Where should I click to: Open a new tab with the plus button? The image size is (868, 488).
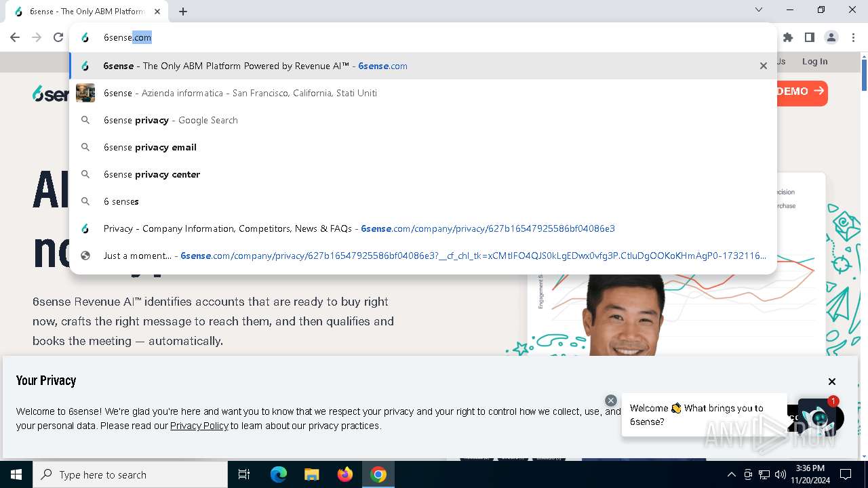(183, 11)
